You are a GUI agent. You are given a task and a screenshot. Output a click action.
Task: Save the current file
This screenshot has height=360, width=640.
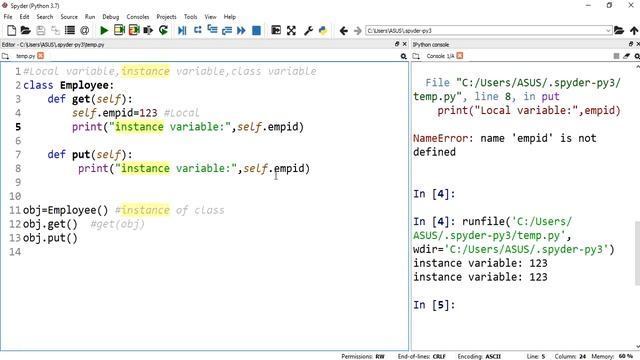(40, 30)
